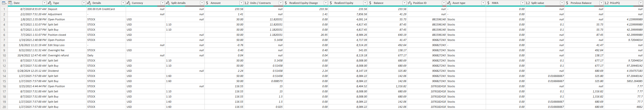Select row number 13
The width and height of the screenshot is (644, 110).
[4, 71]
